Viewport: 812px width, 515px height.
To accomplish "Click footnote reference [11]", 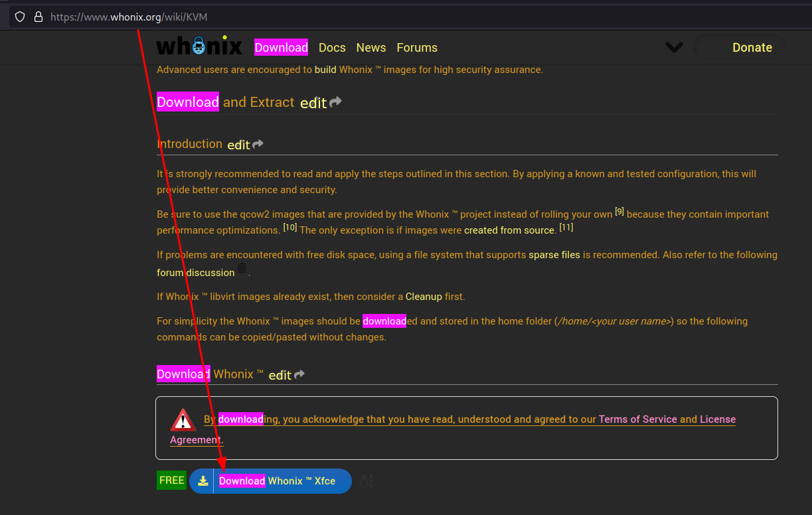I will pyautogui.click(x=566, y=227).
